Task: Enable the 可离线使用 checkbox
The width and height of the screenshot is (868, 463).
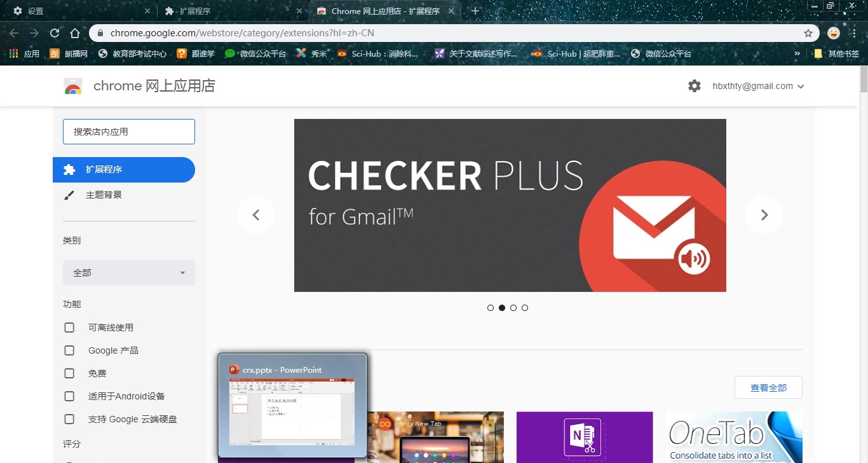Action: 69,328
